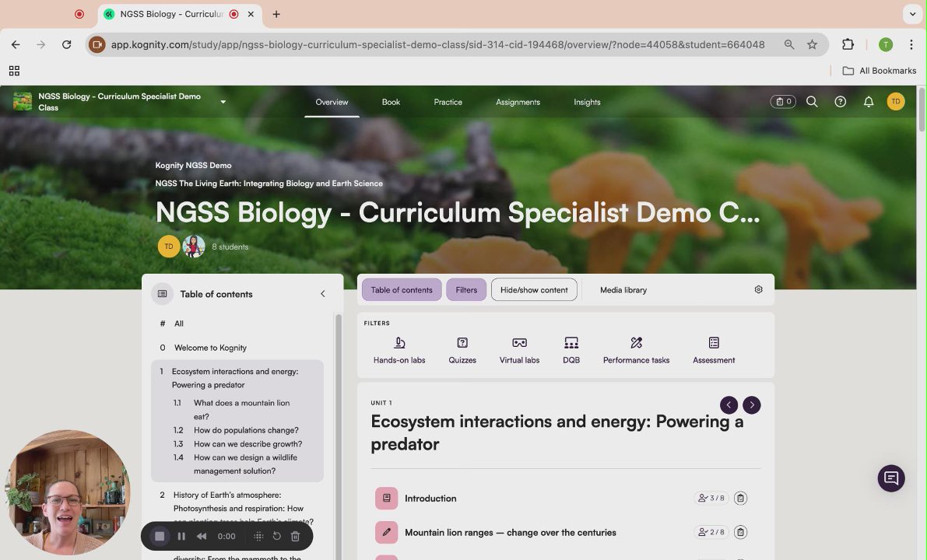Screen dimensions: 927x560
Task: Toggle Hide/show content
Action: (534, 289)
